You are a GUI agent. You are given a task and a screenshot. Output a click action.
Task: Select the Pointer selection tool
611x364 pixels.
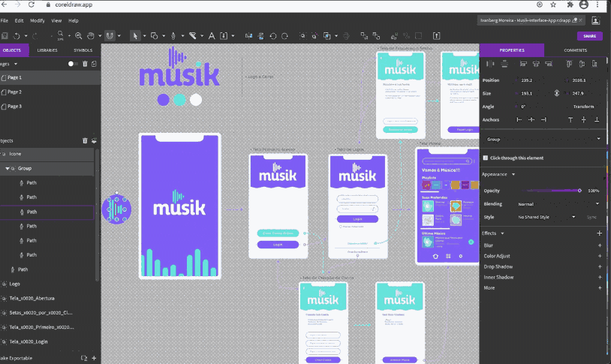tap(135, 35)
